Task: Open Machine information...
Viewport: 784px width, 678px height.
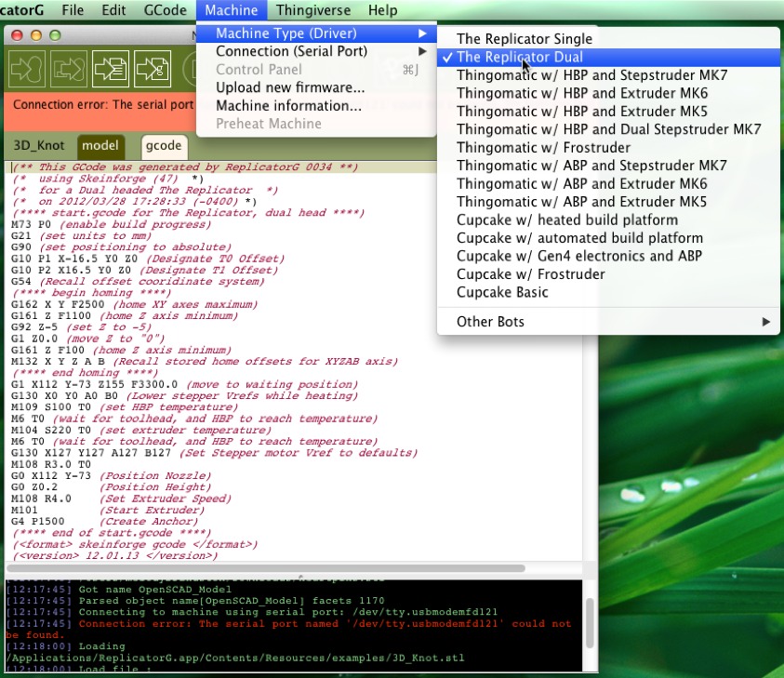Action: coord(316,105)
